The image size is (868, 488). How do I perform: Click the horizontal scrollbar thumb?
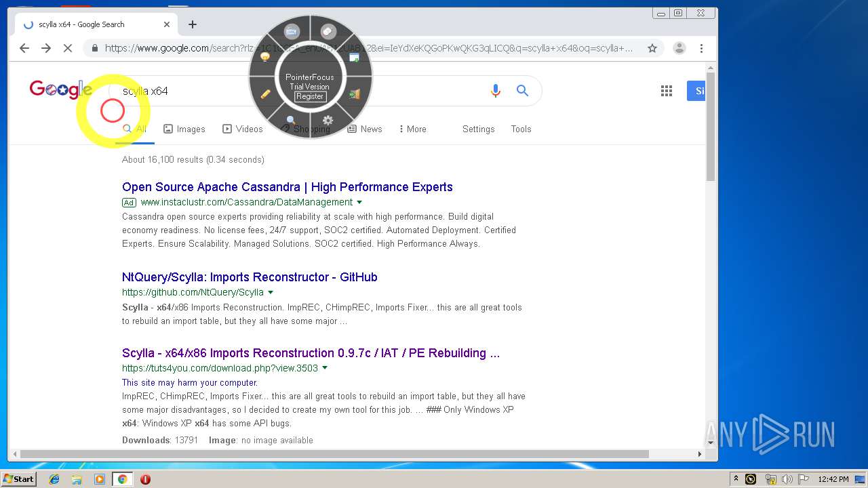[335, 454]
